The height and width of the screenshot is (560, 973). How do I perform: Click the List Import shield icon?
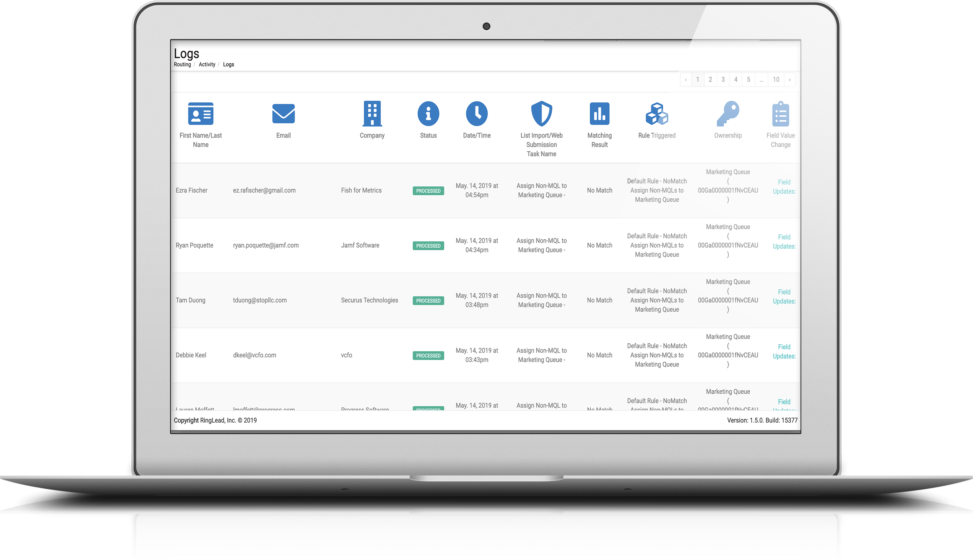[x=541, y=113]
